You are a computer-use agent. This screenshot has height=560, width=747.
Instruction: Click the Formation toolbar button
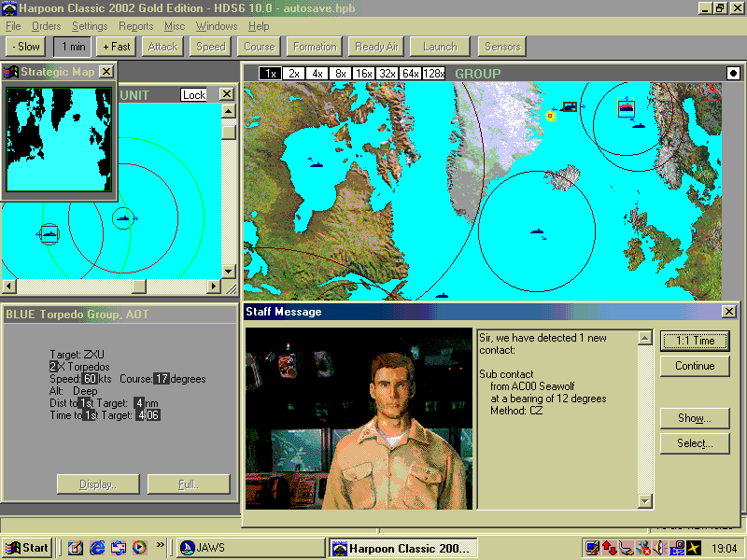(x=315, y=47)
